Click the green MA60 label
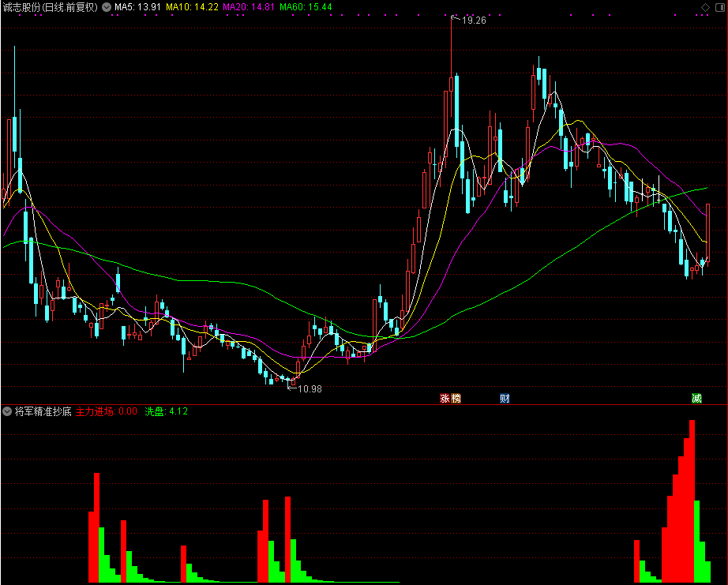This screenshot has height=585, width=728. click(306, 7)
